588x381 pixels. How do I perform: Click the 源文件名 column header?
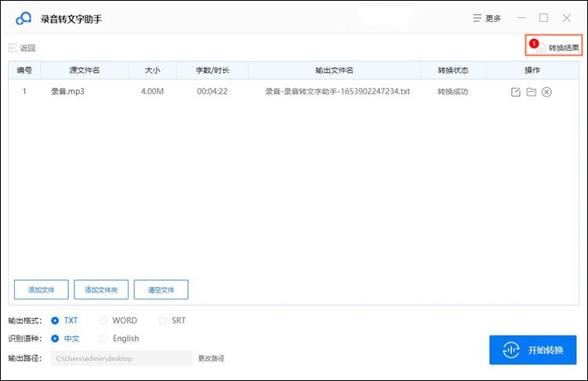pos(85,70)
